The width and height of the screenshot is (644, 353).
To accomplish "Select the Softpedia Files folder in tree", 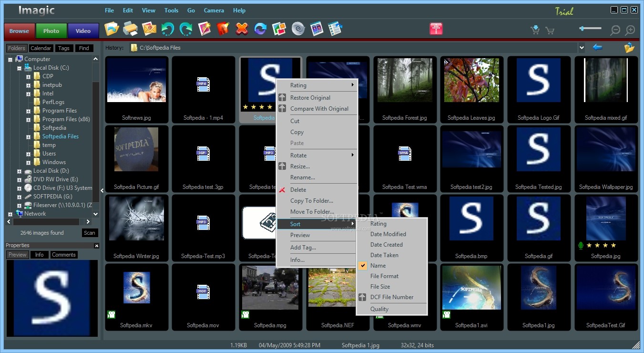I will tap(60, 136).
